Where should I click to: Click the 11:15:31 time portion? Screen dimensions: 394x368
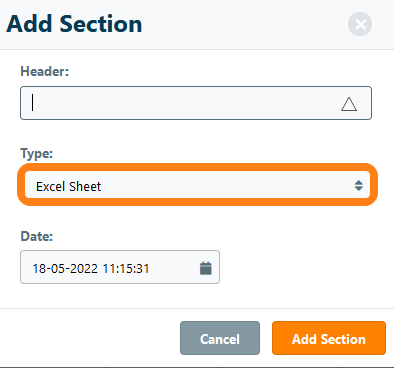[x=126, y=269]
